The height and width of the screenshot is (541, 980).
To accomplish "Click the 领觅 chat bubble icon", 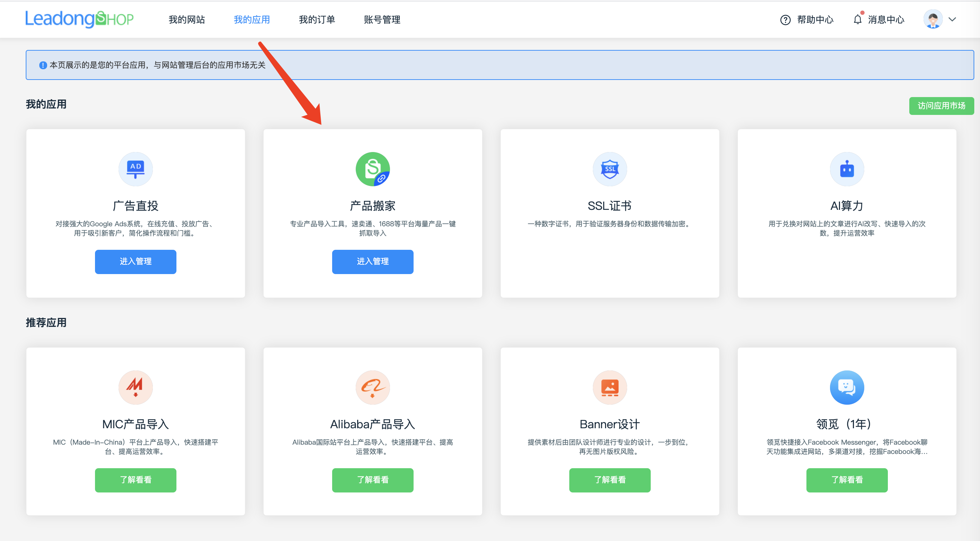I will coord(846,388).
